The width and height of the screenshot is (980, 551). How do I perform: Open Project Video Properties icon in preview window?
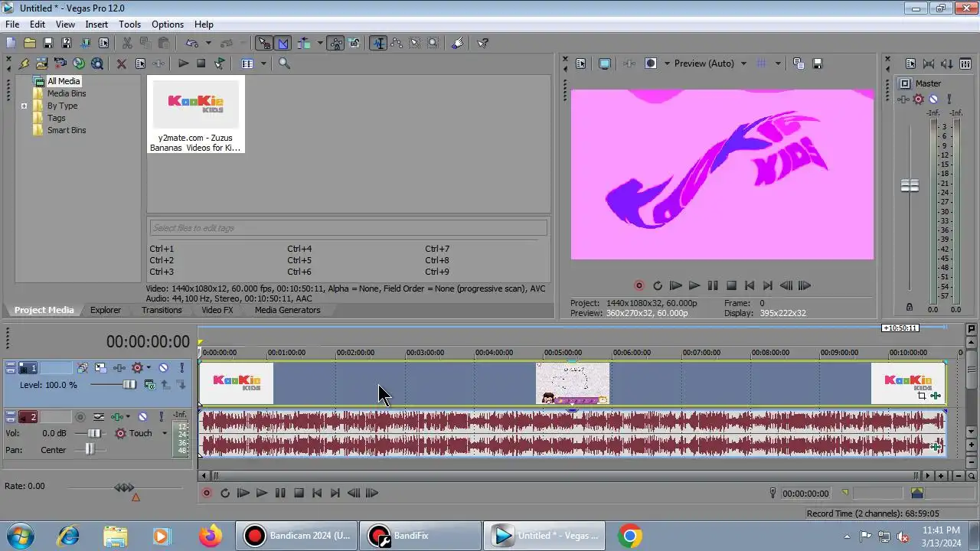[x=580, y=64]
